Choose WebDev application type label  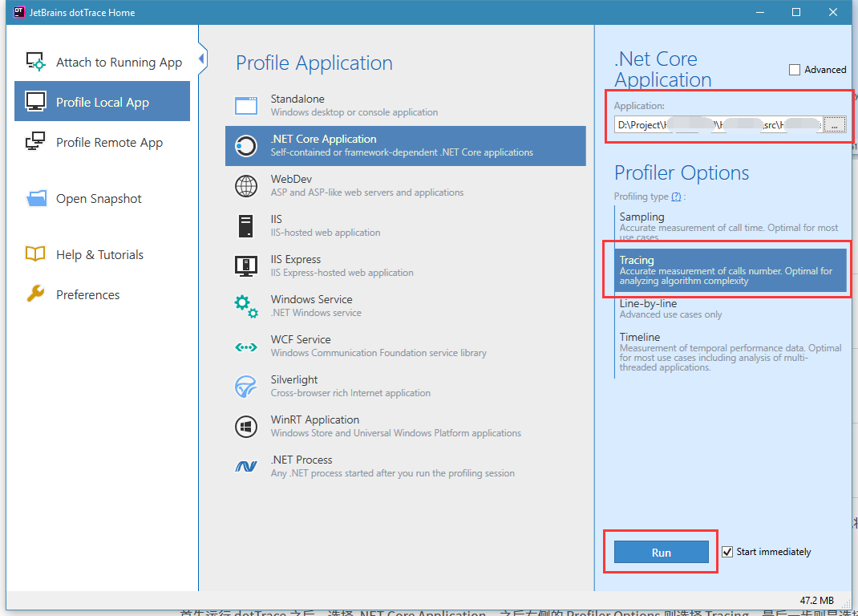click(291, 179)
